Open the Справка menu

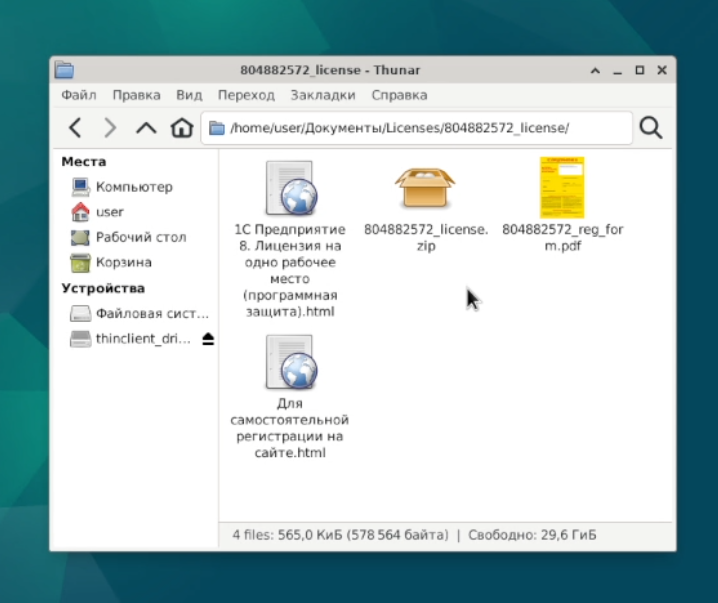399,95
